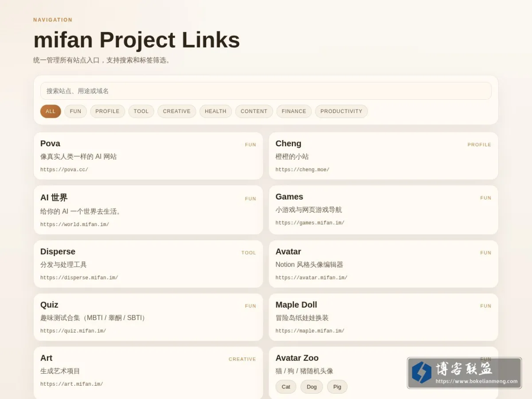Filter projects by CREATIVE tag

(176, 111)
